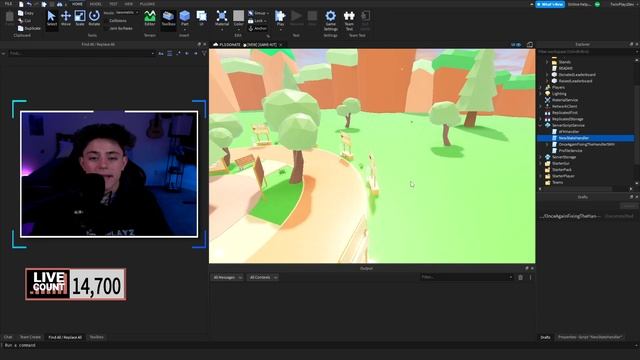Open the Toolbox panel
The width and height of the screenshot is (640, 360).
(168, 19)
